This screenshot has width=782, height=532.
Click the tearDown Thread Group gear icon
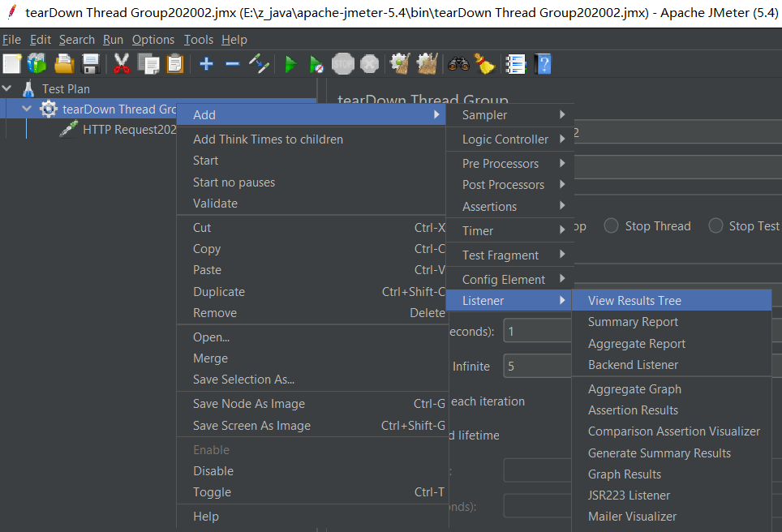(49, 109)
